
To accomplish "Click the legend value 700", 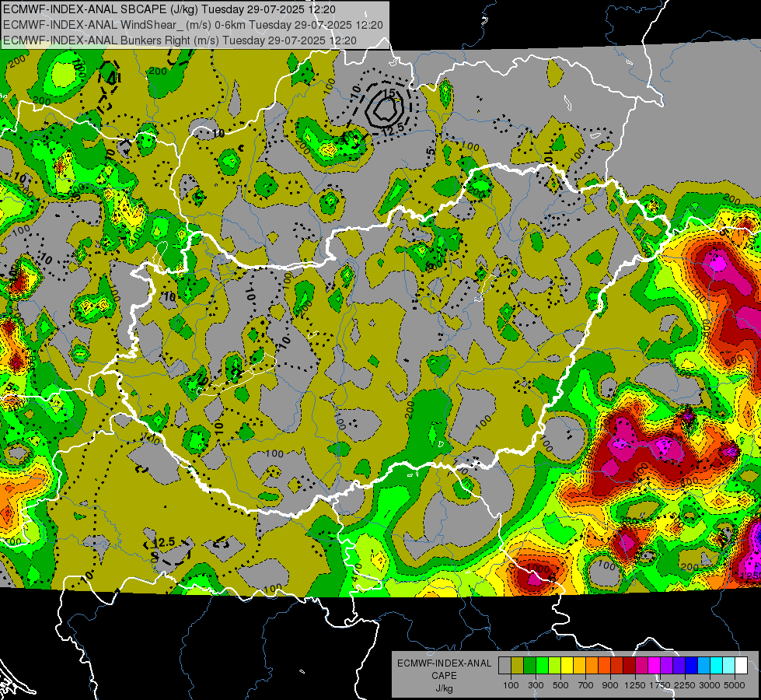I will click(x=586, y=685).
